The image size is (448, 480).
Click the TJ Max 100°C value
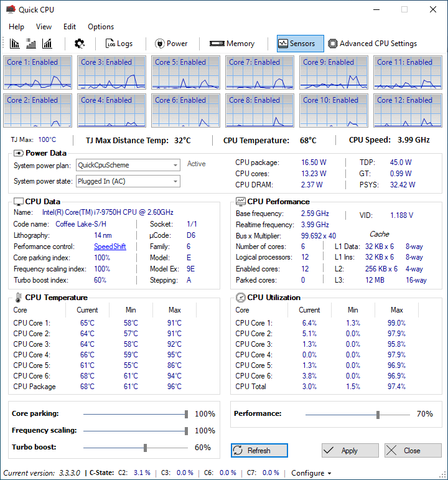click(47, 140)
